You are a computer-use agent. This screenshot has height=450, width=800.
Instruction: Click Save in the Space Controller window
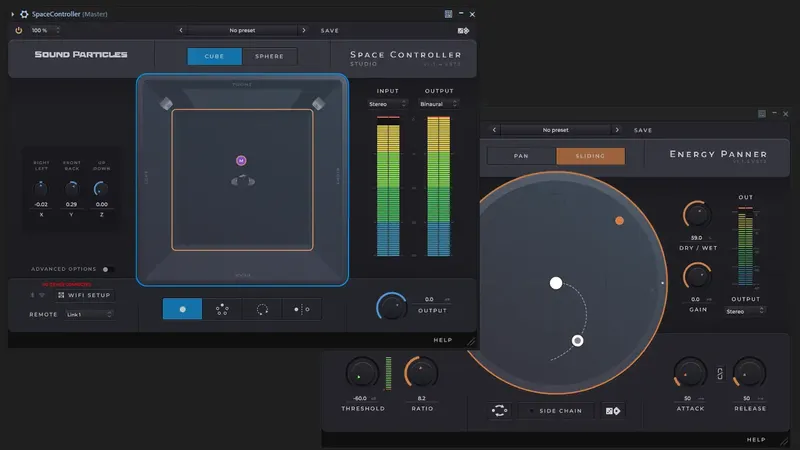click(330, 31)
